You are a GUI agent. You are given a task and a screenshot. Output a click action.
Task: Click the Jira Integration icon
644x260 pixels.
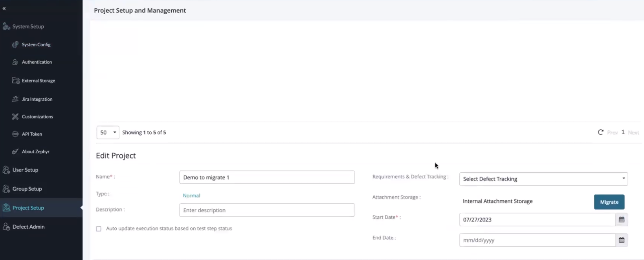[x=15, y=99]
